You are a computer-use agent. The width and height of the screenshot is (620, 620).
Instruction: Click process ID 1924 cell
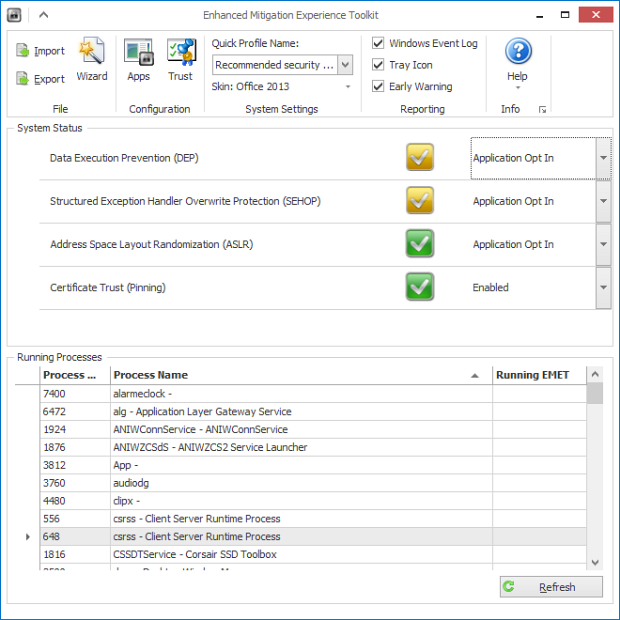(x=75, y=429)
